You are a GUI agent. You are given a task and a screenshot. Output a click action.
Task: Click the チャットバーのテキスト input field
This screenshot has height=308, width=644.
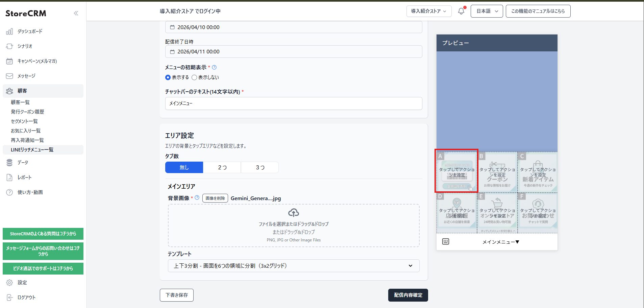click(x=293, y=103)
